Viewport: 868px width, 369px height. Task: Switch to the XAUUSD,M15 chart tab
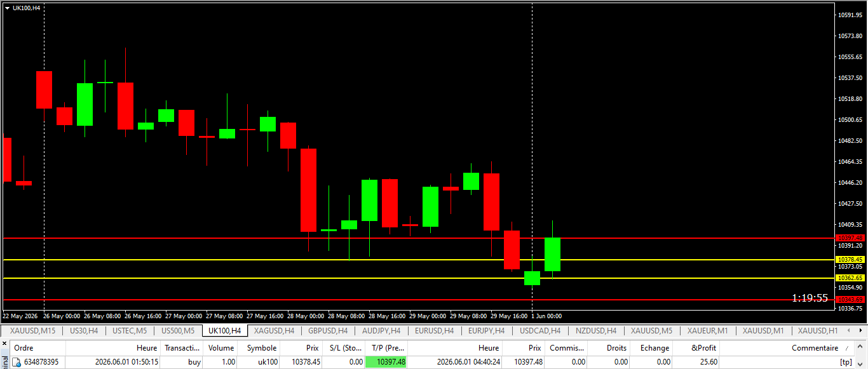point(32,330)
